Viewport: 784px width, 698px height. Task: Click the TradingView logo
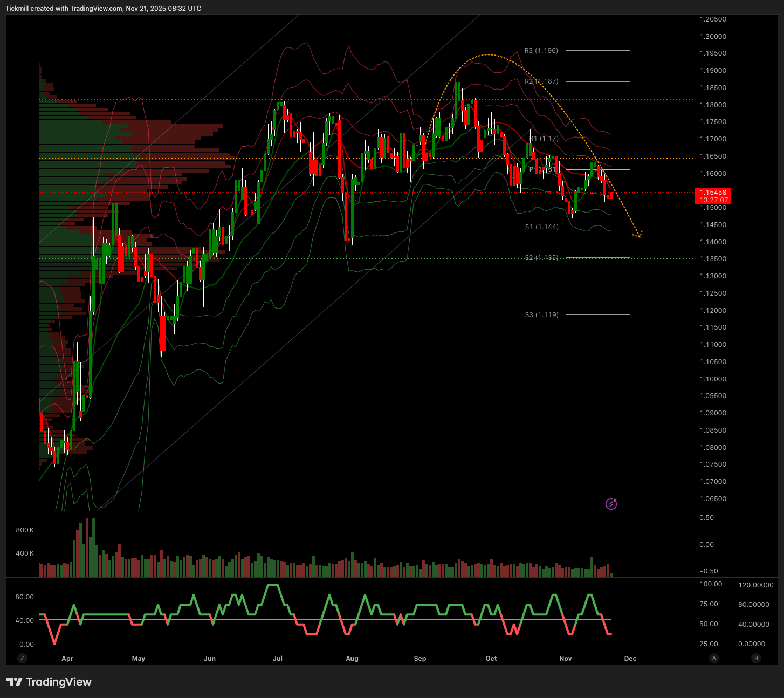(49, 682)
